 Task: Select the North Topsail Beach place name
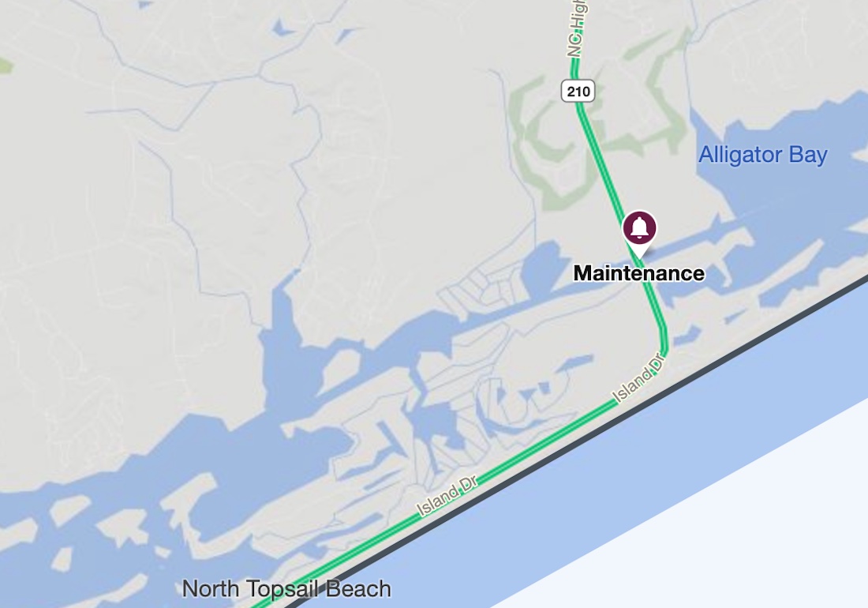click(x=286, y=588)
